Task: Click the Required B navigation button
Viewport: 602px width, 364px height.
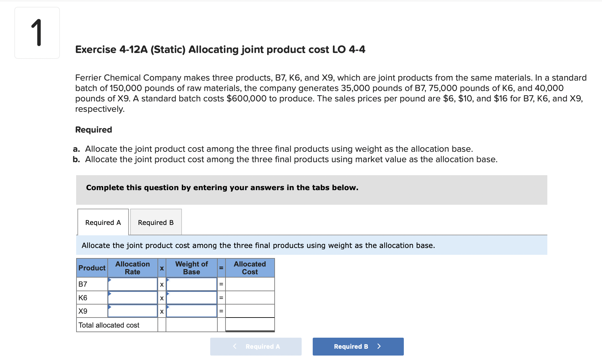Action: [358, 346]
